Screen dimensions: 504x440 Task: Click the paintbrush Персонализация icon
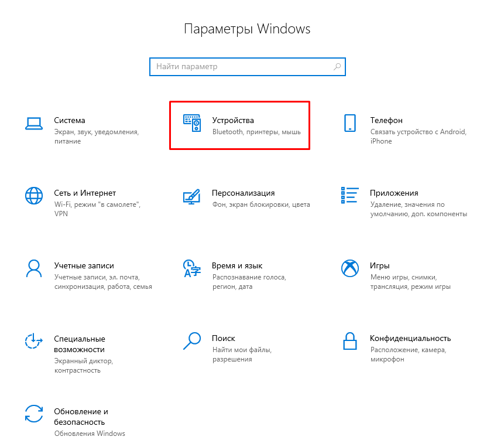point(192,196)
